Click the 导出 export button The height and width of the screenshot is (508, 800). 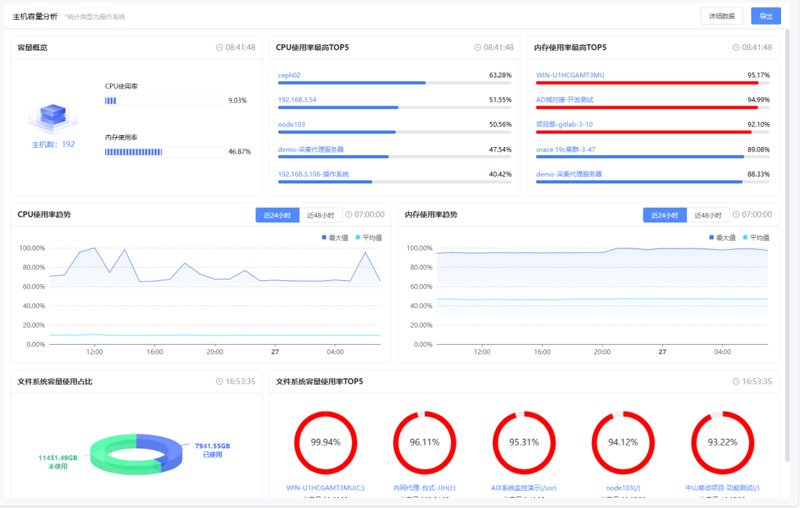click(x=766, y=16)
